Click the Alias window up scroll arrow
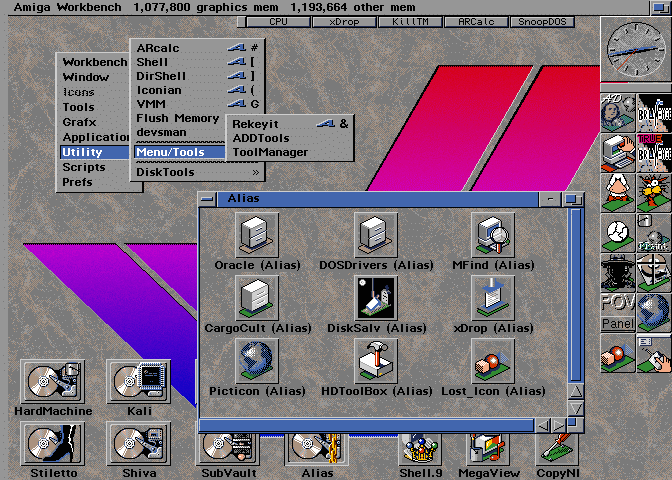 coord(576,391)
